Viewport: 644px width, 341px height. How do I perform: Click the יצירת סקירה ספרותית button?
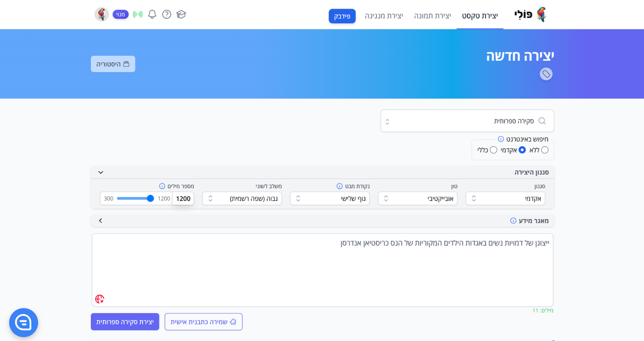[125, 322]
